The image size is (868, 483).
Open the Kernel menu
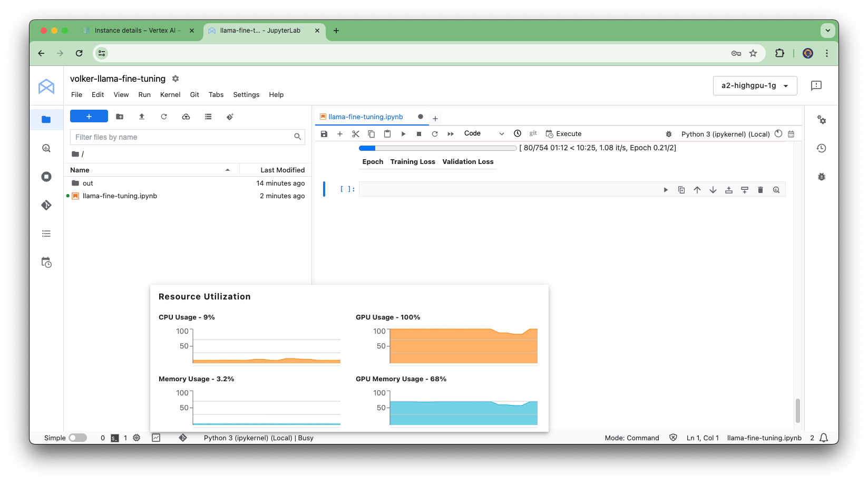point(170,95)
